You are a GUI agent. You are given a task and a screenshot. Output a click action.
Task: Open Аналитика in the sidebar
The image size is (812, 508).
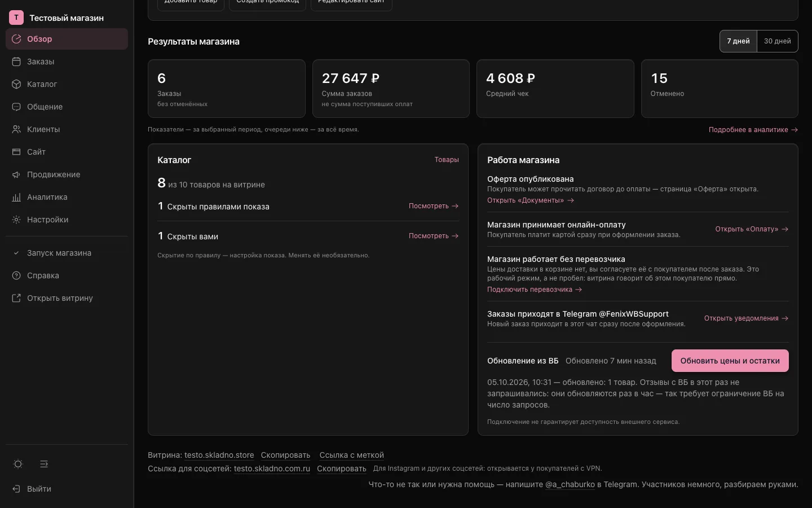click(67, 197)
